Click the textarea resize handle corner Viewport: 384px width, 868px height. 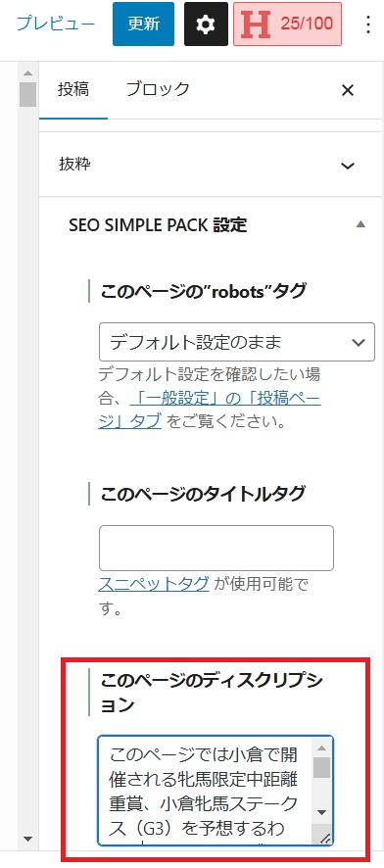tap(325, 838)
